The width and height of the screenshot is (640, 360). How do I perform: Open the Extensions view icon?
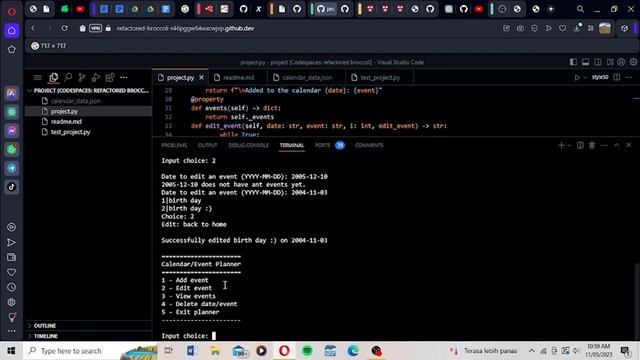pos(110,77)
